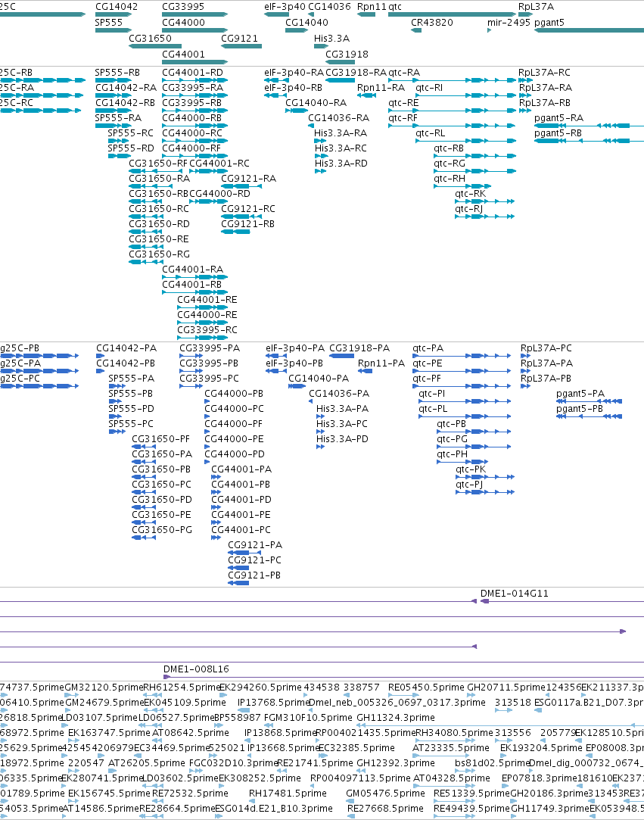
Task: Open transcript eIF-3p40-RA
Action: tap(294, 73)
